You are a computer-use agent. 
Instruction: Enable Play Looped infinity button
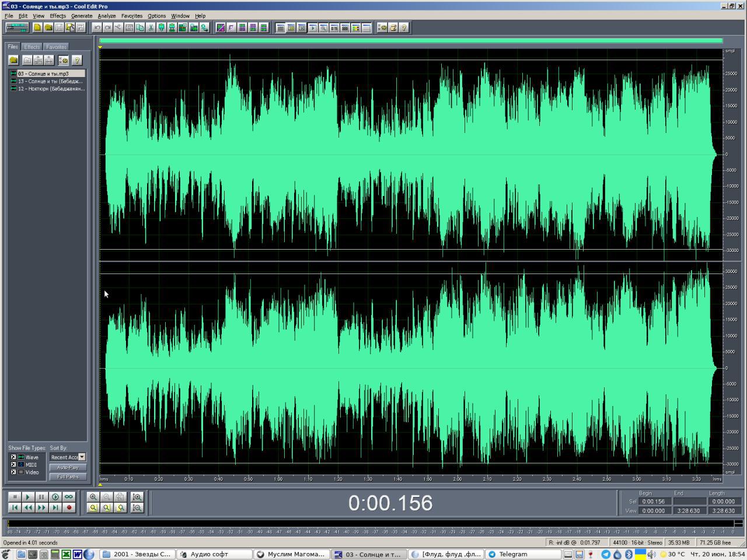(69, 497)
